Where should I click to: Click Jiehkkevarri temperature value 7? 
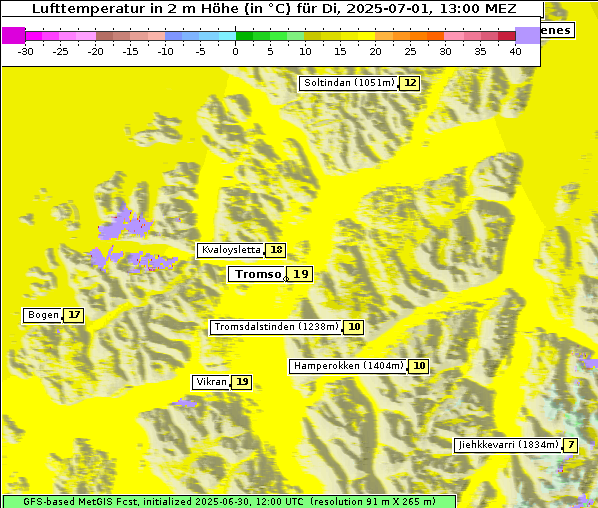pyautogui.click(x=571, y=445)
